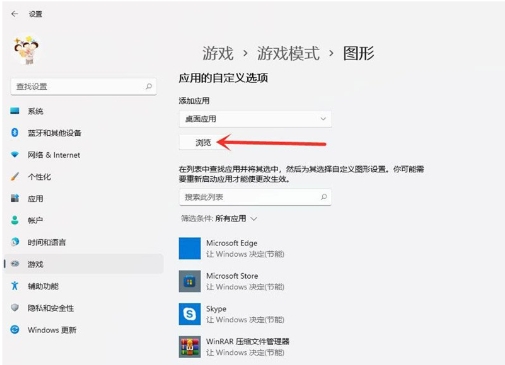Viewport: 505px width, 365px height.
Task: Open 蓝牙和其他设备 settings
Action: coord(83,133)
